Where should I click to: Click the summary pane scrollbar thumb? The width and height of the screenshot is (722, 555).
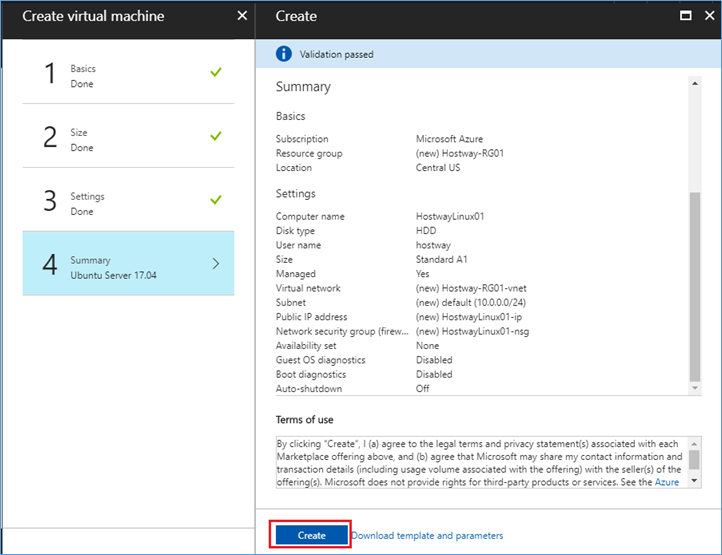[x=695, y=286]
